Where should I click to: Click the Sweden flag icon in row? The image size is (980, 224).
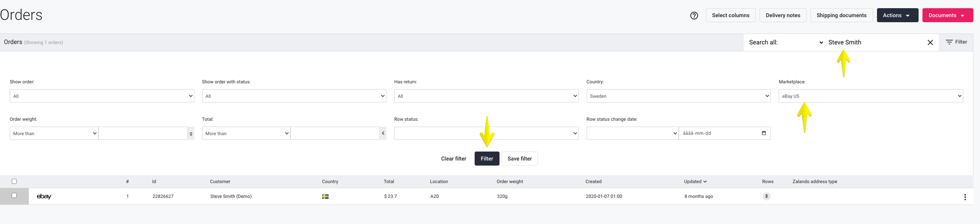(325, 196)
